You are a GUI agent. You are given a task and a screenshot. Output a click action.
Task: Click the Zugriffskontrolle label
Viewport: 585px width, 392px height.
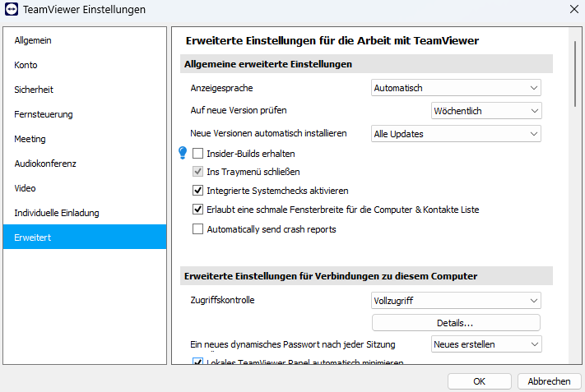coord(222,300)
